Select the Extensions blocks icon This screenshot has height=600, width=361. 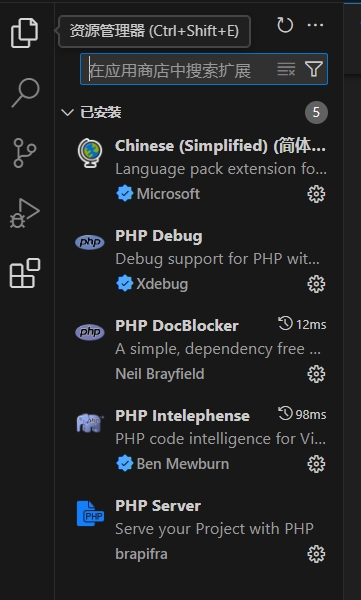25,273
